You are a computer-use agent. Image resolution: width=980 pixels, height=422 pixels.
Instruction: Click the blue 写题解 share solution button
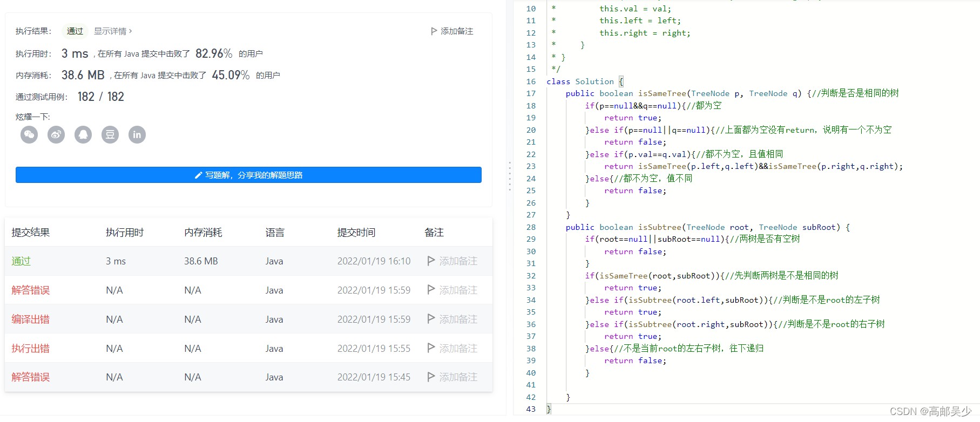pos(248,175)
